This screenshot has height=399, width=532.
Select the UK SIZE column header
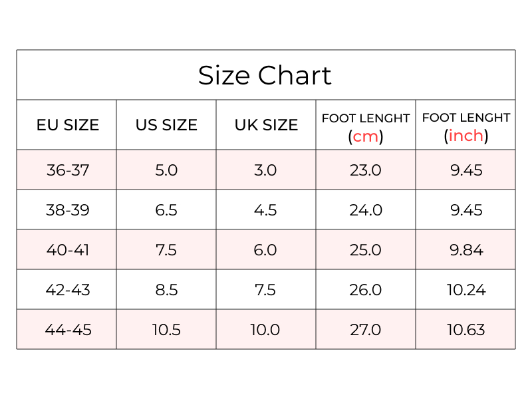coord(266,125)
